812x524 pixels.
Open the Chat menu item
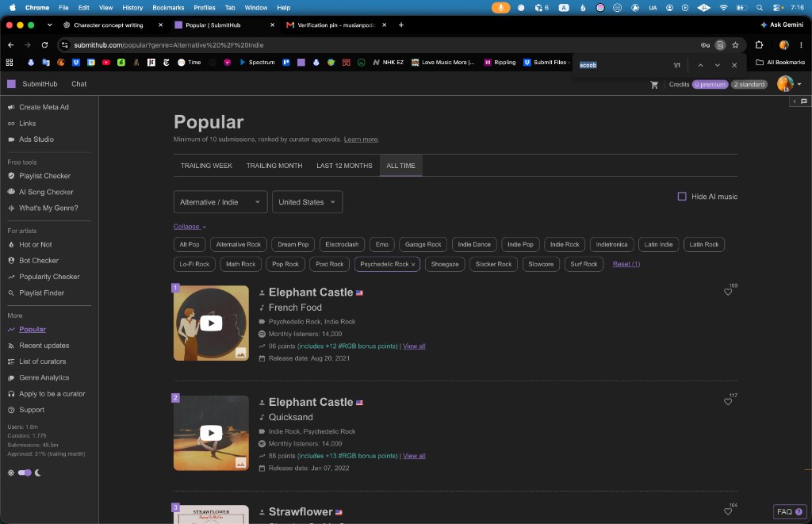(79, 84)
